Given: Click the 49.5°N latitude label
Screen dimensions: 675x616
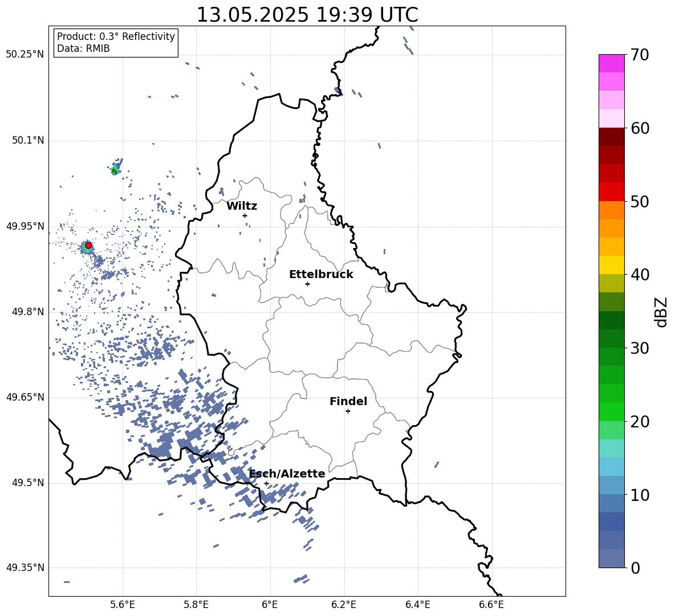Looking at the screenshot, I should point(28,483).
